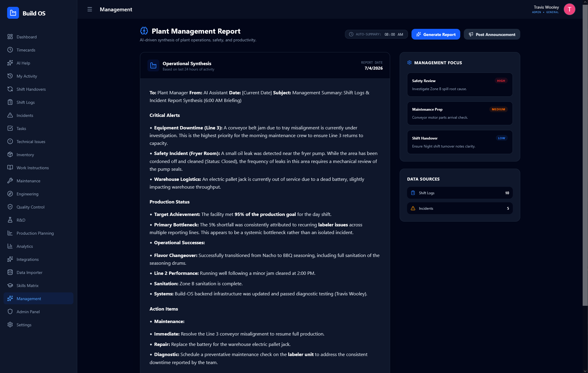Click the Management Focus gear icon
The height and width of the screenshot is (373, 588).
(409, 62)
